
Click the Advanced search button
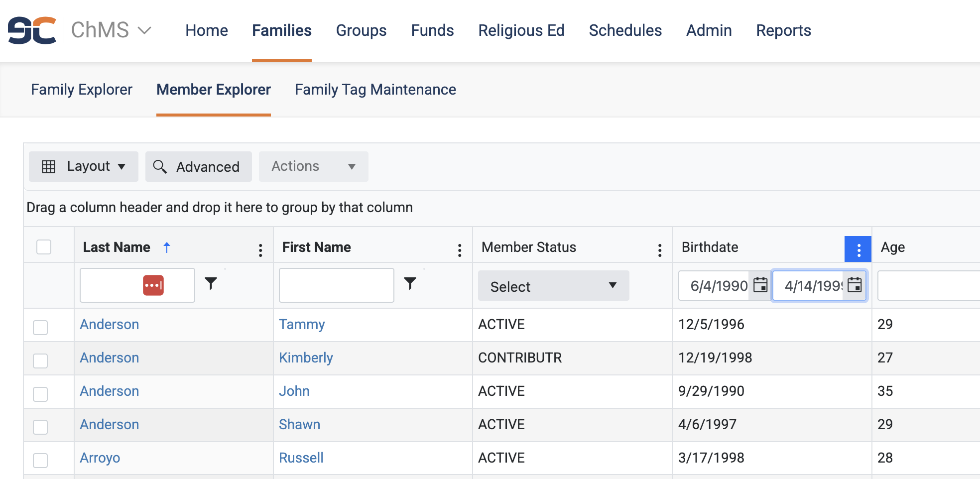[x=199, y=166]
